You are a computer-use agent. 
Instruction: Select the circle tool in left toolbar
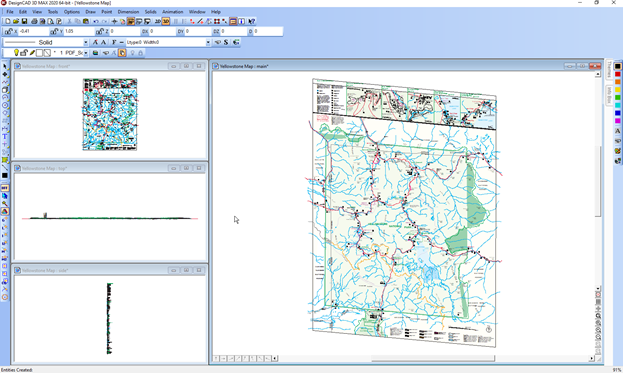[x=5, y=105]
